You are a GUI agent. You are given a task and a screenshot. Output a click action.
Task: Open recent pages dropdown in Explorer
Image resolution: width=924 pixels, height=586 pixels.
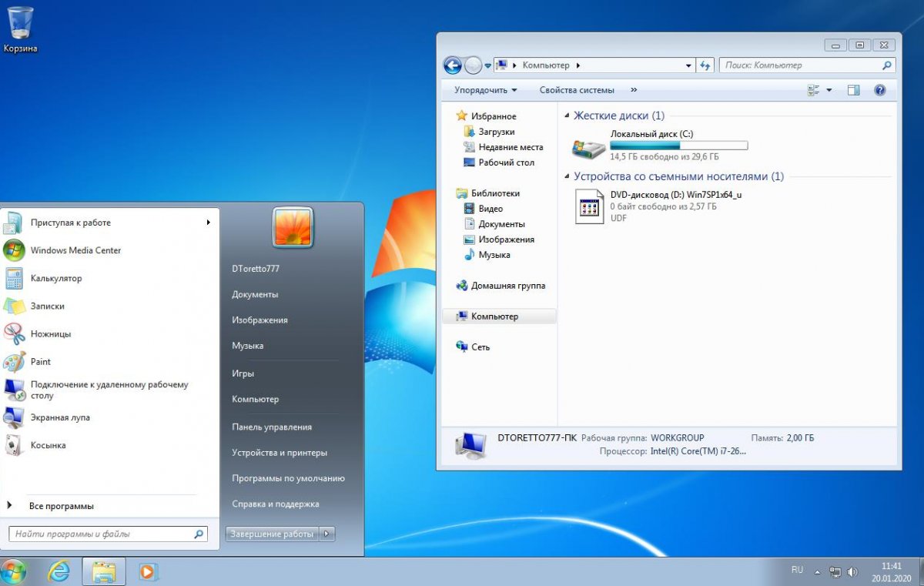coord(488,66)
